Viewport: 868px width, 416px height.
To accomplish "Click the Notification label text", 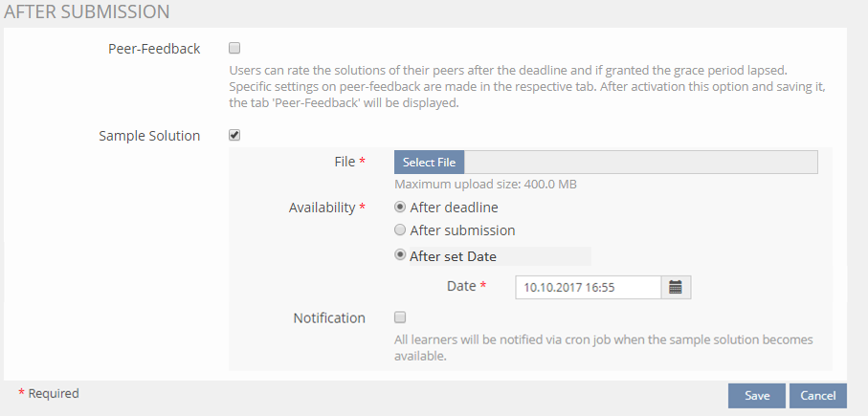I will click(x=329, y=317).
